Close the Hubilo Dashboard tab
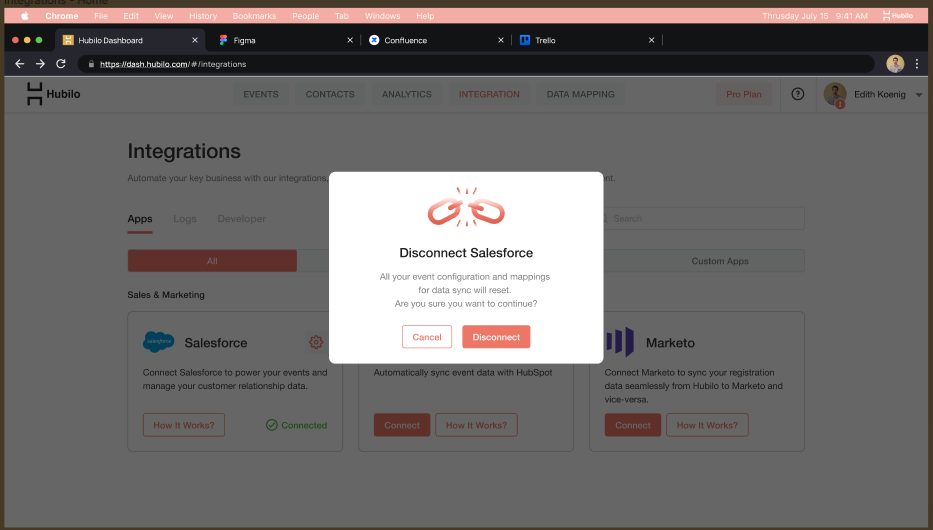Screen dimensions: 933x530 tap(195, 40)
